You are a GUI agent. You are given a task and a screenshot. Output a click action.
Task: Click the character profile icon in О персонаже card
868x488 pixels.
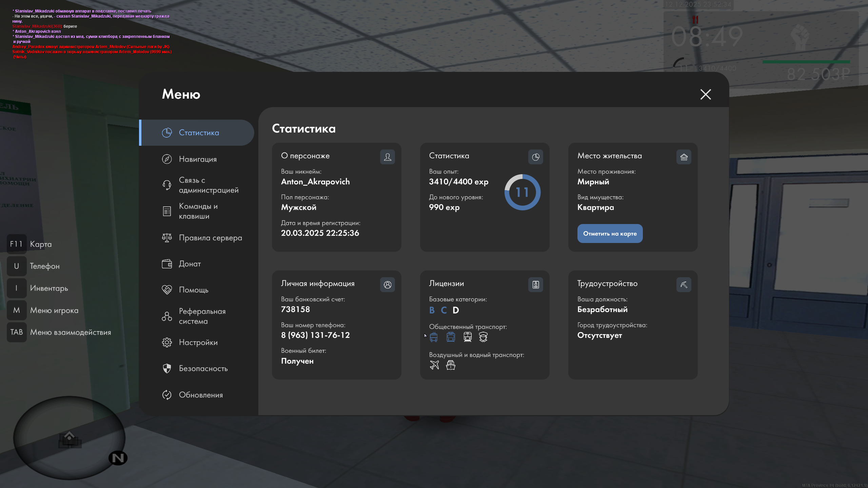pyautogui.click(x=387, y=157)
